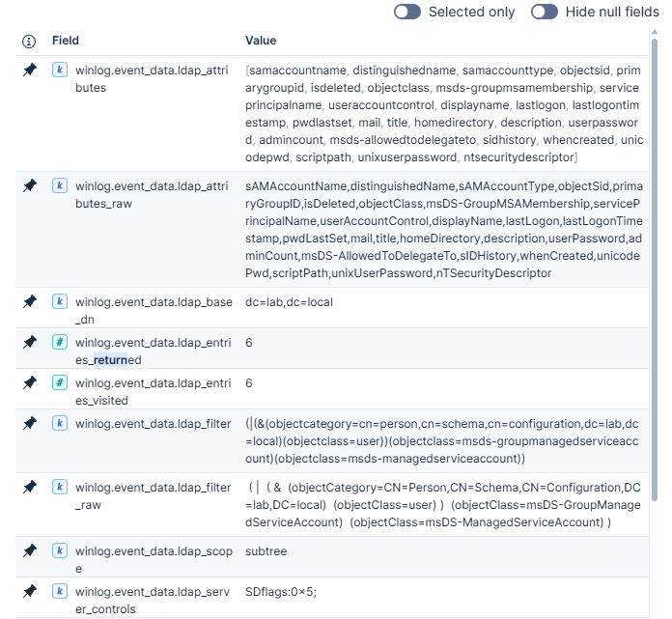Unpin the ldap_base_dn field row
The image size is (672, 619).
coord(30,302)
